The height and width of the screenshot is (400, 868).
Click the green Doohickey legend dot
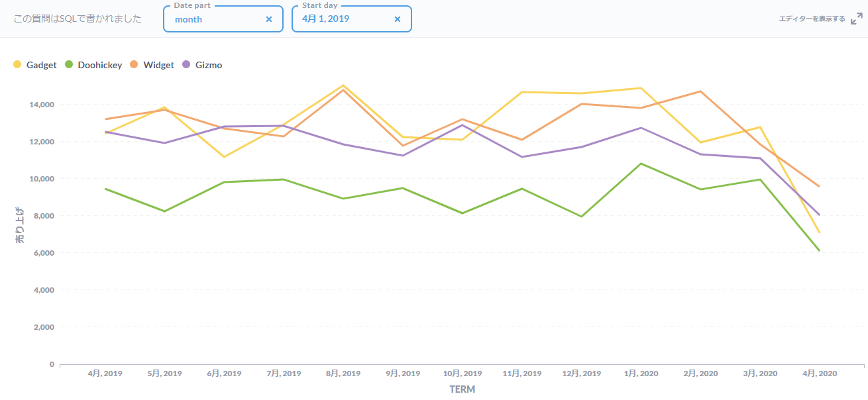[68, 64]
